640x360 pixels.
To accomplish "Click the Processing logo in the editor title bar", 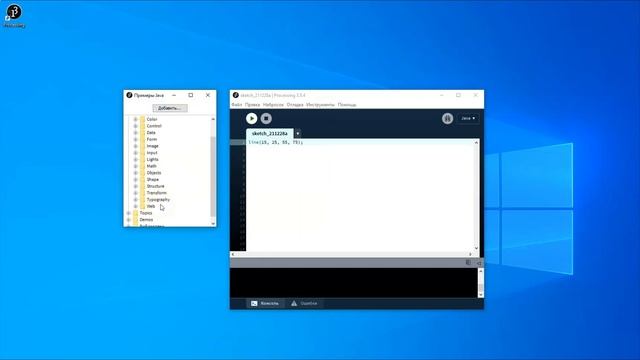I will tap(236, 95).
